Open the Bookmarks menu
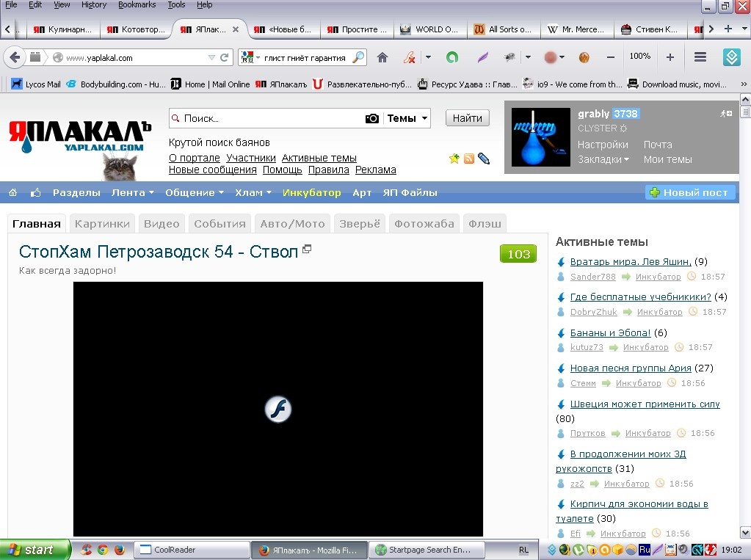Image resolution: width=751 pixels, height=560 pixels. [x=137, y=5]
